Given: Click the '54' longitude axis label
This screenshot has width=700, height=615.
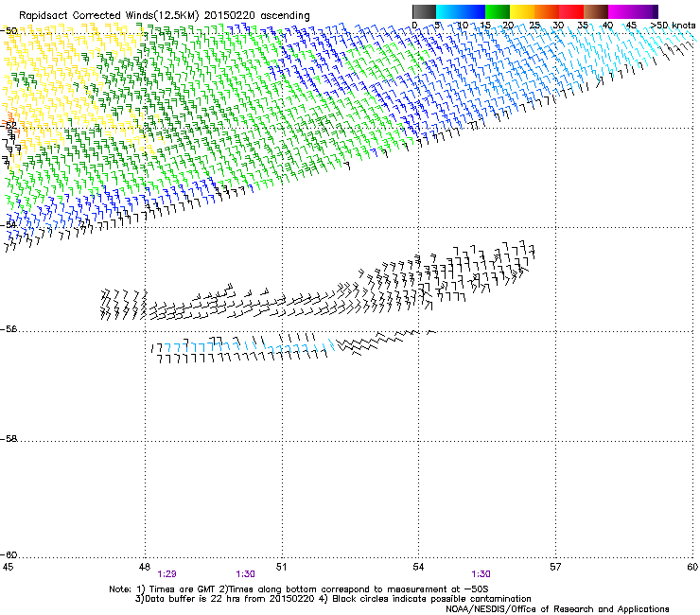Looking at the screenshot, I should 418,567.
